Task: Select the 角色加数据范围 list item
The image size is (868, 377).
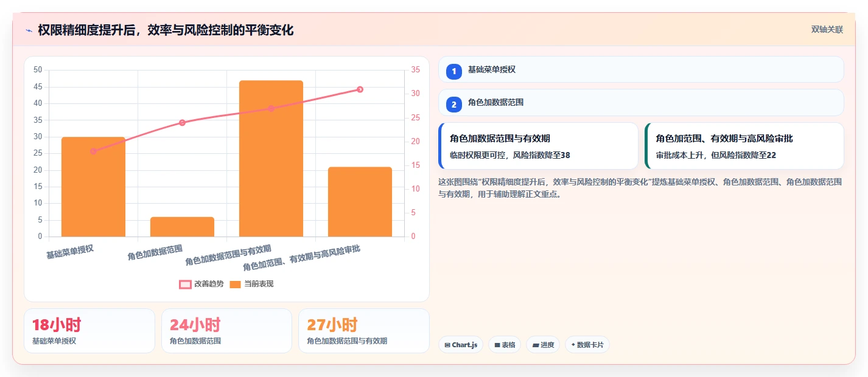Action: point(641,102)
